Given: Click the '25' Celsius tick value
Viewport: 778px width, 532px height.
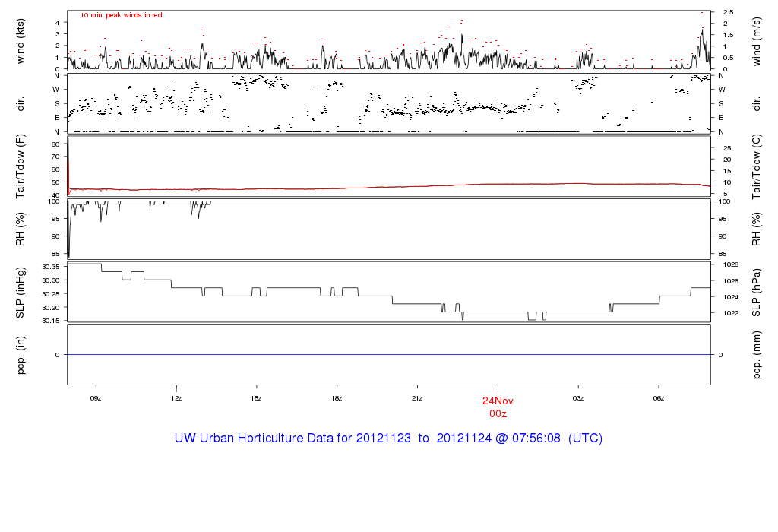Looking at the screenshot, I should (x=727, y=148).
